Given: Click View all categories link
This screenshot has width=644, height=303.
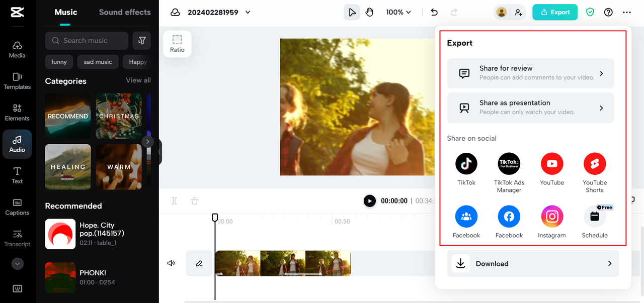Looking at the screenshot, I should click(x=138, y=80).
